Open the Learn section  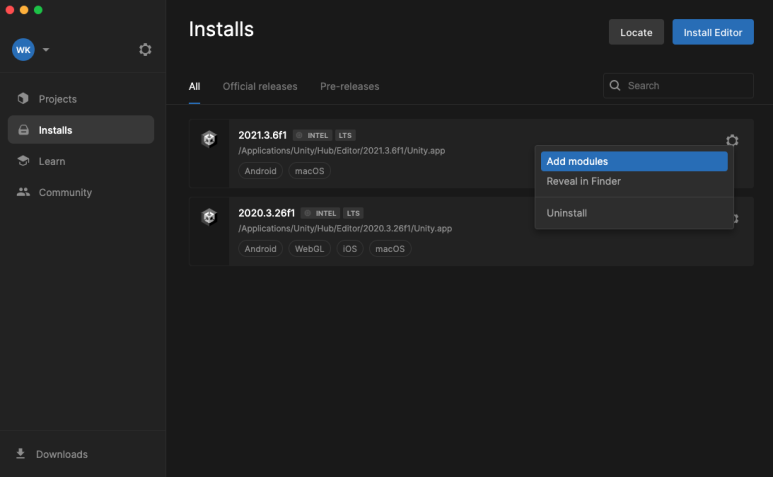point(81,161)
